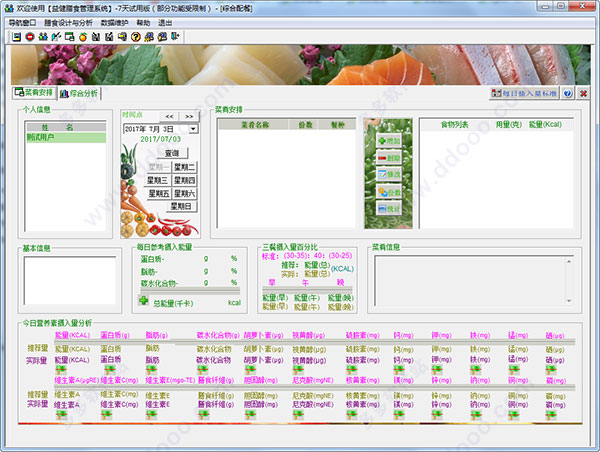Open the two-people users toolbar icon
The image size is (600, 452).
click(43, 37)
